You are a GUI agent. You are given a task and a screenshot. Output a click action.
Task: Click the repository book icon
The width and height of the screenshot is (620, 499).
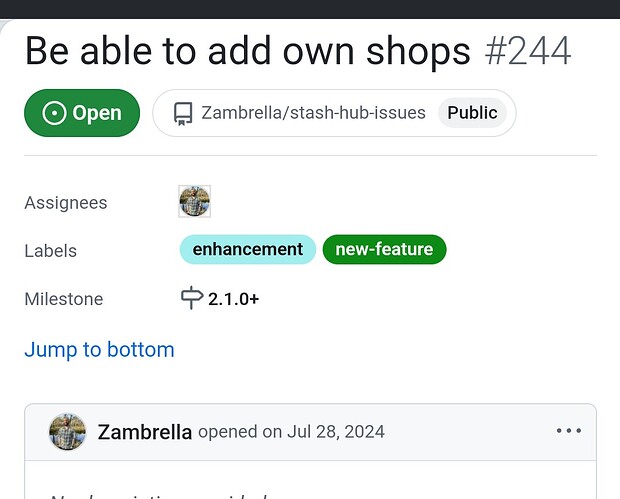click(182, 113)
